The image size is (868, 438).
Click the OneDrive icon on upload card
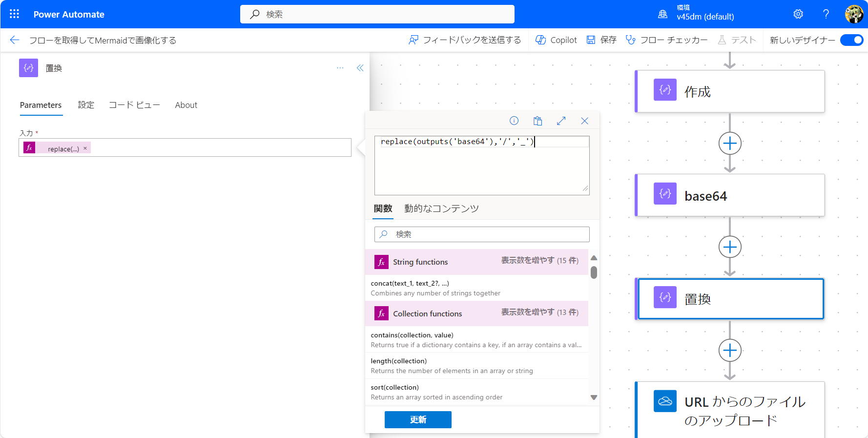tap(665, 401)
